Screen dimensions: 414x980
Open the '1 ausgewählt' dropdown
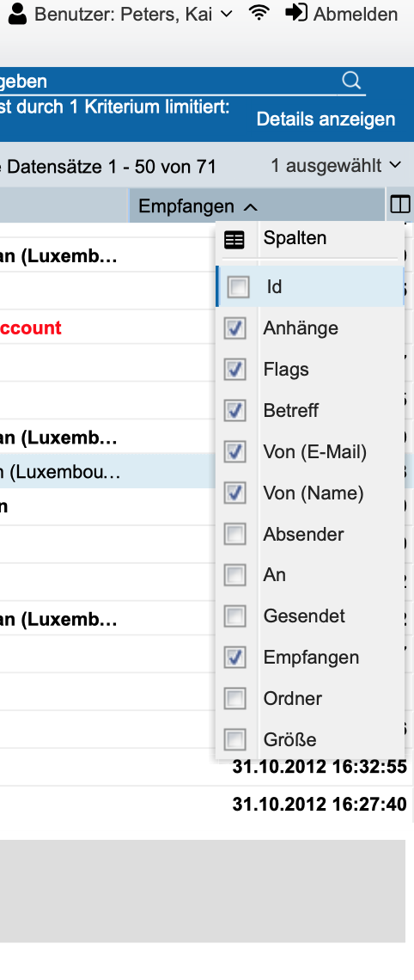(x=336, y=166)
